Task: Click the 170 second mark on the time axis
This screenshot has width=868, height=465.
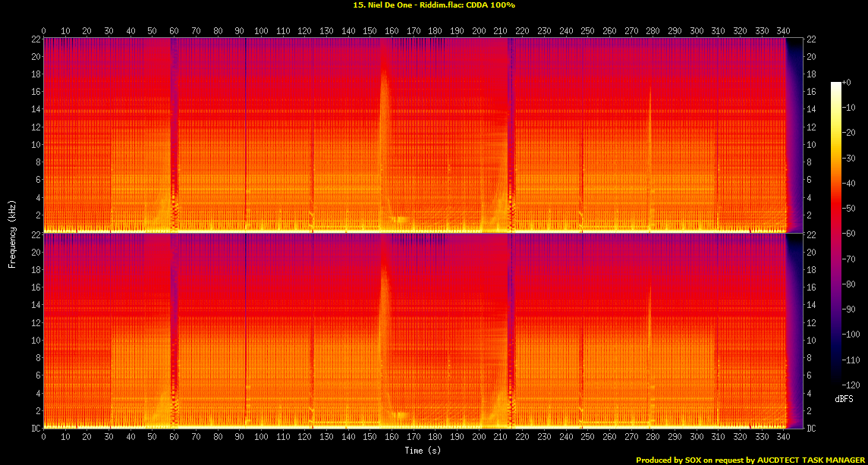Action: coord(413,32)
